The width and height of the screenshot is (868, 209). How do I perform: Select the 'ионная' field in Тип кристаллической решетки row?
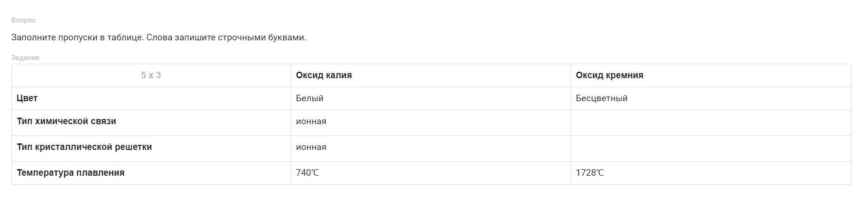(x=311, y=147)
